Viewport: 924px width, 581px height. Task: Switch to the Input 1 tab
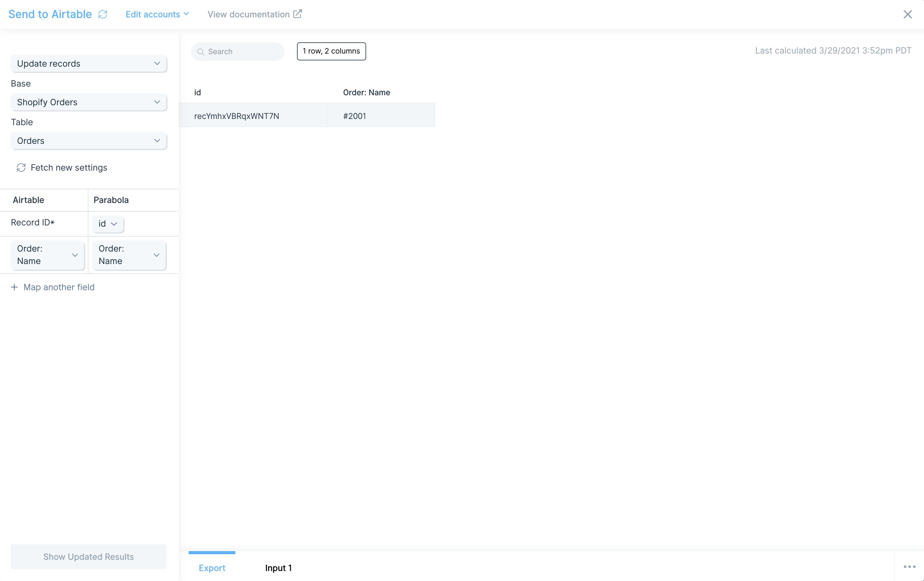click(278, 568)
